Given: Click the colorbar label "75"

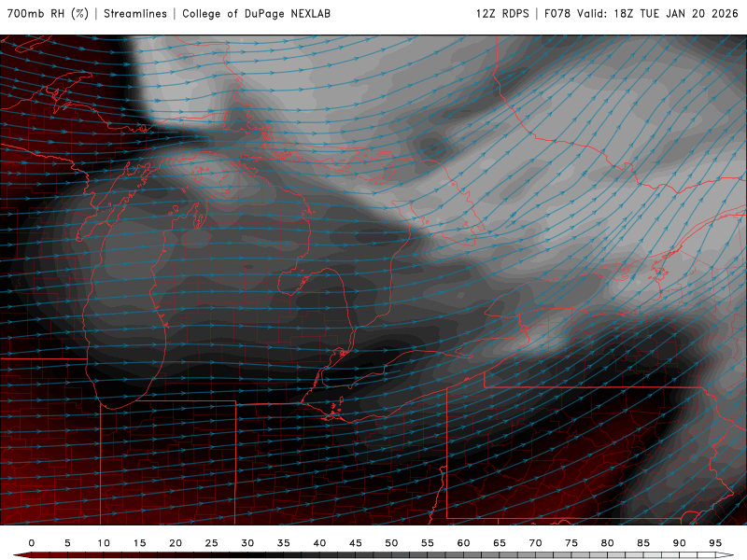Looking at the screenshot, I should click(571, 543).
